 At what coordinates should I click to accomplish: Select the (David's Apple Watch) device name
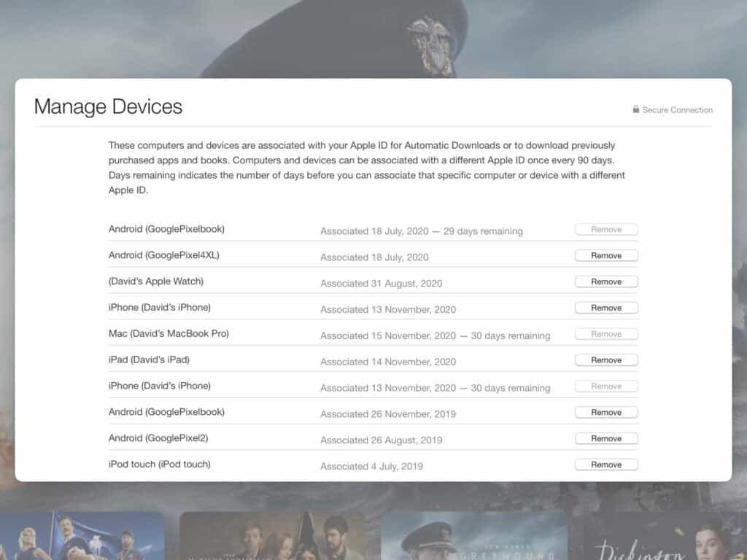coord(155,281)
